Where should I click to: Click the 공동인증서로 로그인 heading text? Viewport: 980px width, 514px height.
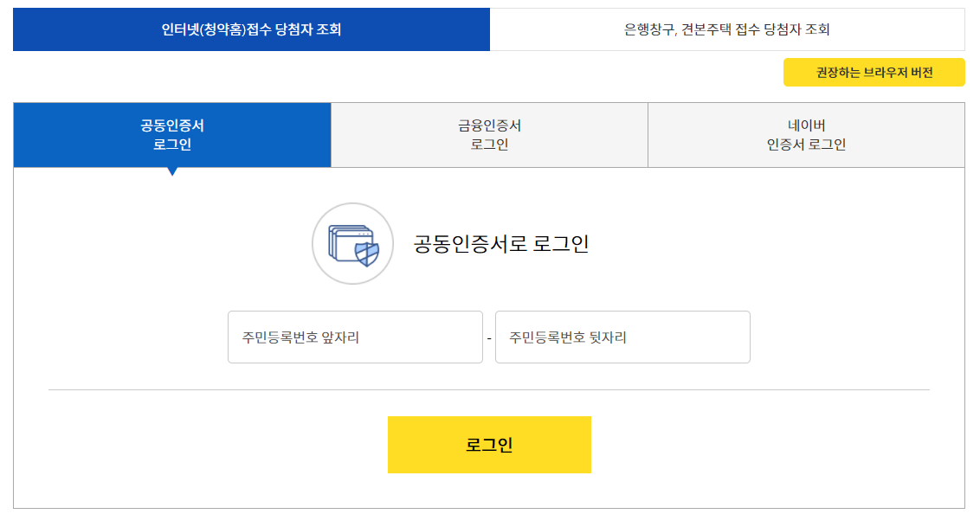click(x=501, y=243)
